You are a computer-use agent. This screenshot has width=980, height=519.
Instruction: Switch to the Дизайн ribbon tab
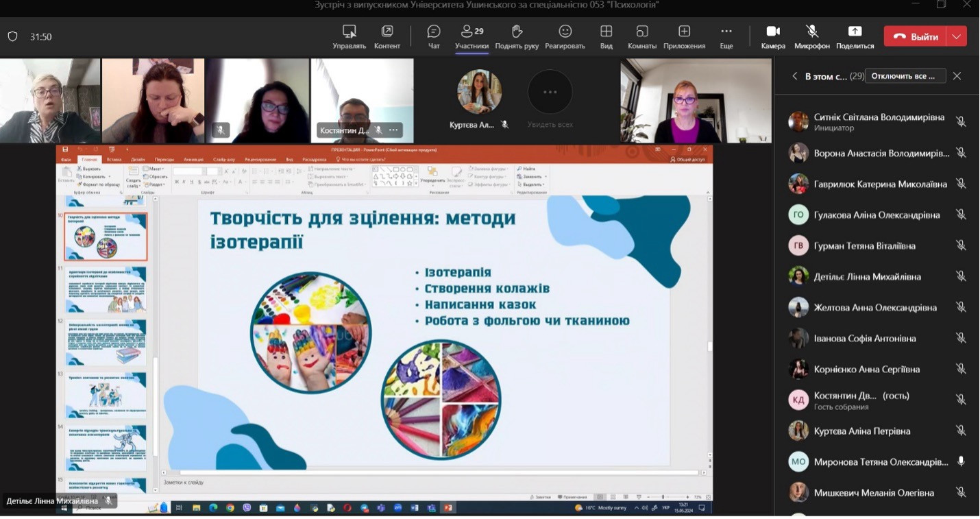(x=138, y=160)
